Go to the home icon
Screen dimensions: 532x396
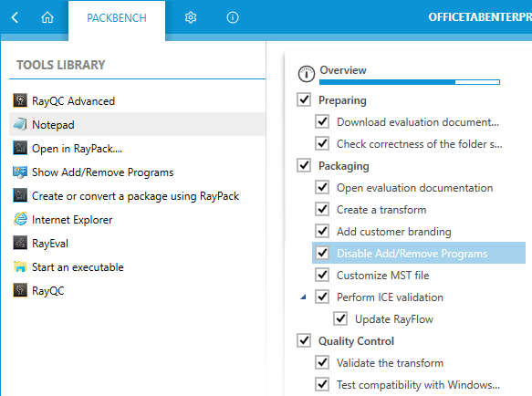(x=47, y=17)
